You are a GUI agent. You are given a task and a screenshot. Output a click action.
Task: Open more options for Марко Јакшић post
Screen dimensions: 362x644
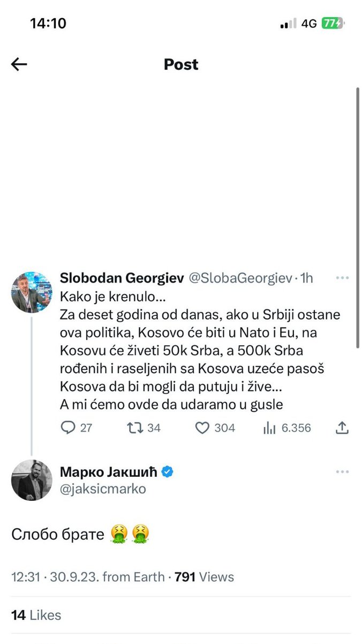[342, 472]
